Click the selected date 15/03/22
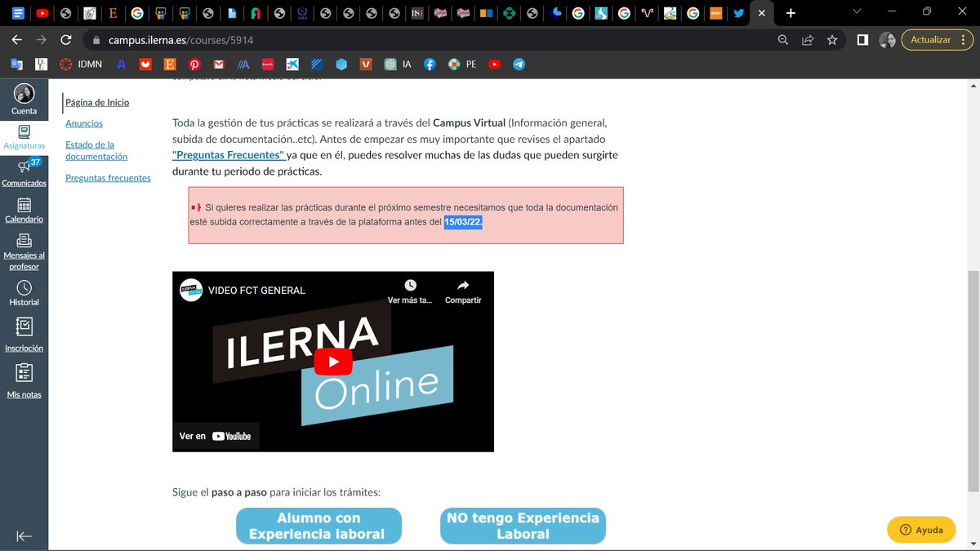The height and width of the screenshot is (551, 980). pos(463,223)
